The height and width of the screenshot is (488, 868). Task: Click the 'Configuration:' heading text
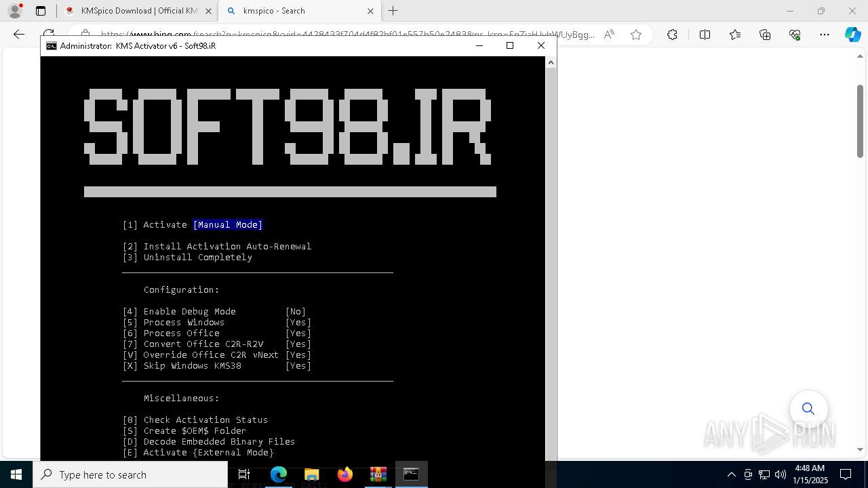tap(182, 290)
